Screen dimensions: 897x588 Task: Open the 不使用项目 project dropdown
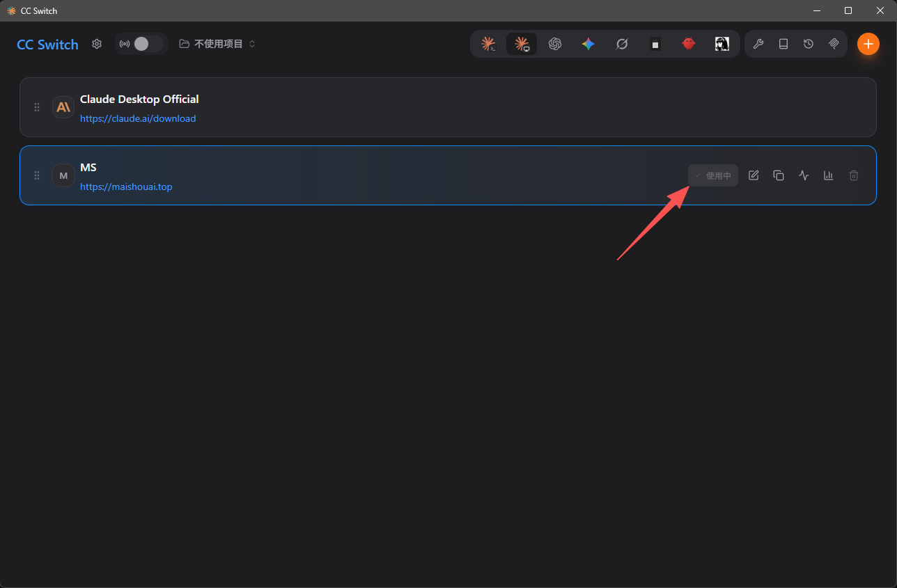click(x=217, y=44)
